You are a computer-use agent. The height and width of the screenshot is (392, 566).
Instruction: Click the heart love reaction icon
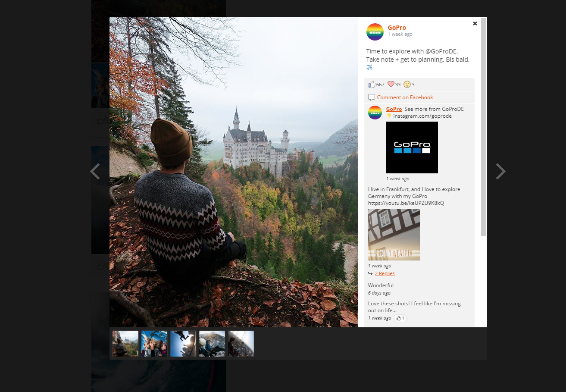(391, 84)
